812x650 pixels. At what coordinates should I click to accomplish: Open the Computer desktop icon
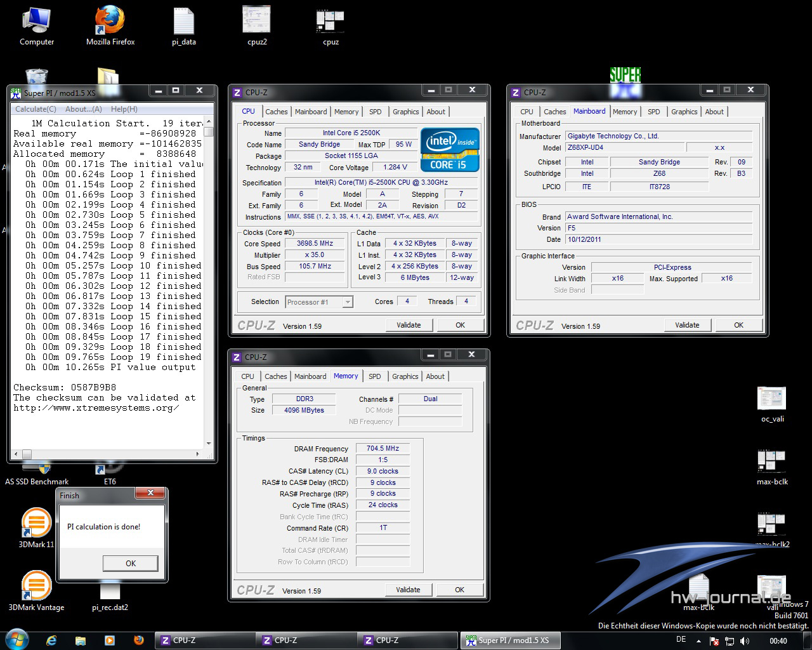coord(37,26)
